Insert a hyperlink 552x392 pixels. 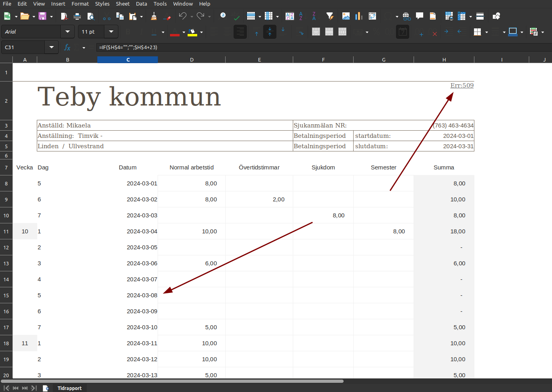tap(406, 16)
